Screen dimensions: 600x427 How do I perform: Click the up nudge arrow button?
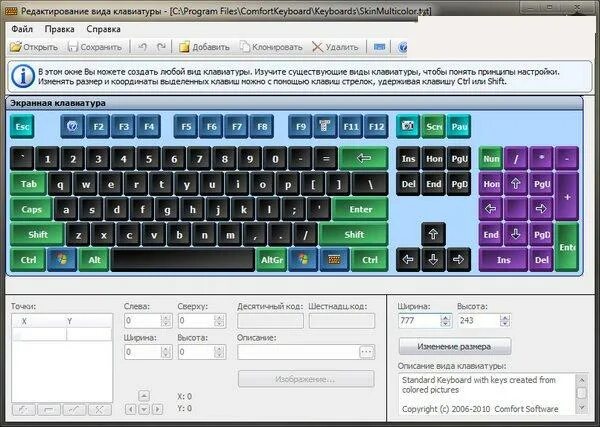(144, 396)
